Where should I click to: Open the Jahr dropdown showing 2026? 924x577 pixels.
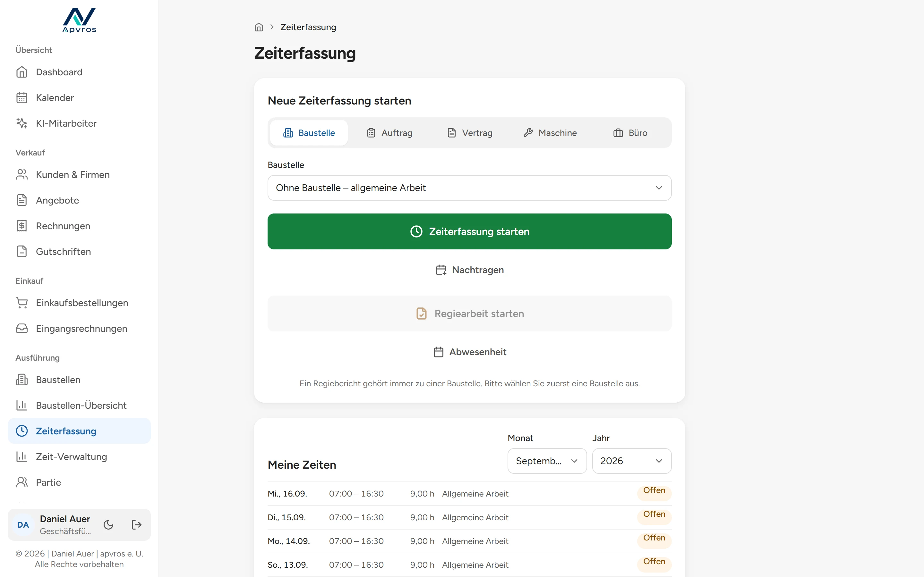pyautogui.click(x=631, y=461)
